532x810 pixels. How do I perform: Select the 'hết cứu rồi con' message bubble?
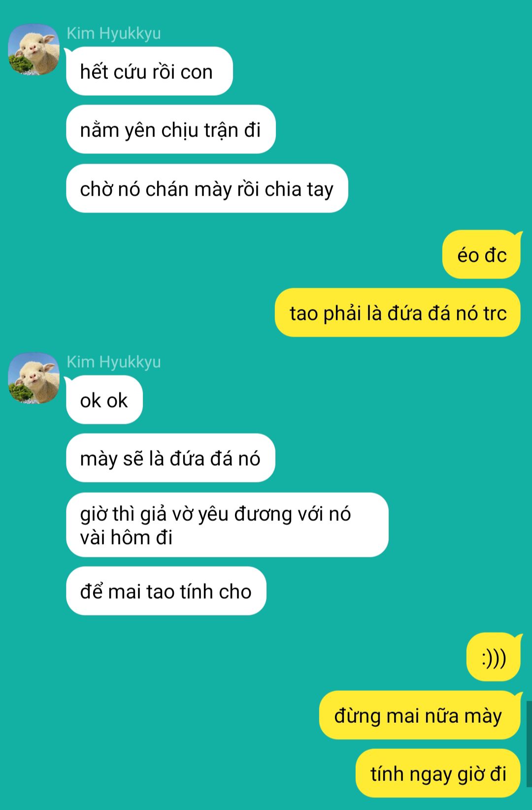(x=149, y=71)
